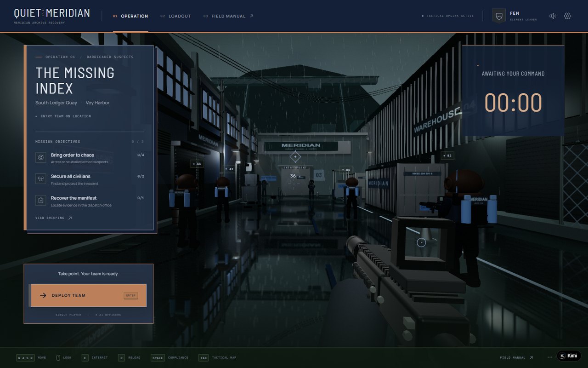Open the Field Manual link in the footer
The width and height of the screenshot is (588, 368).
click(517, 357)
